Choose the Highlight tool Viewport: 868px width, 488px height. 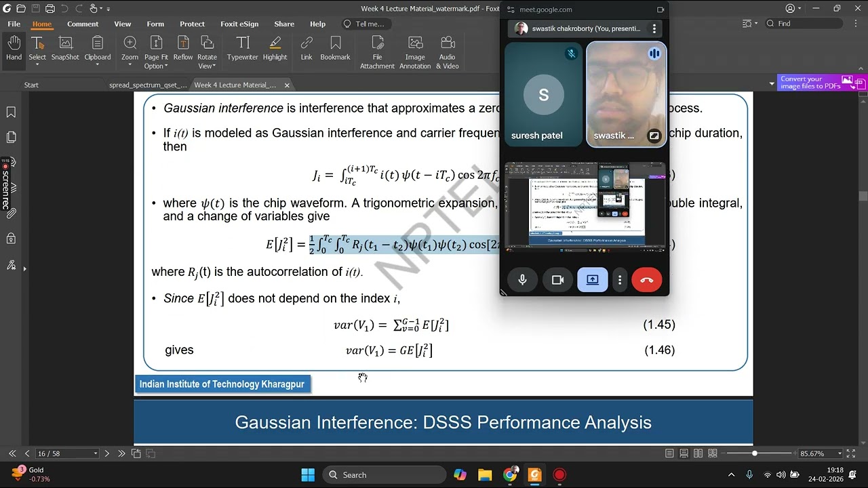coord(275,49)
